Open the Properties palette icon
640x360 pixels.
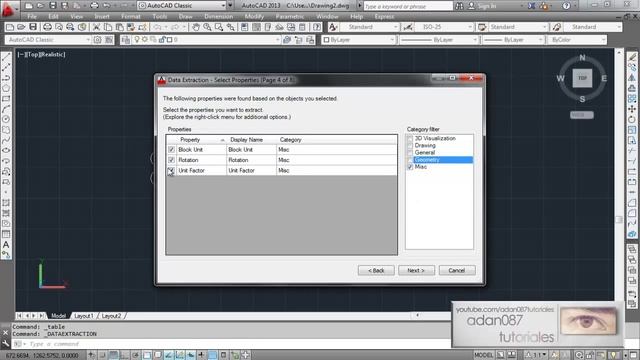pos(244,27)
